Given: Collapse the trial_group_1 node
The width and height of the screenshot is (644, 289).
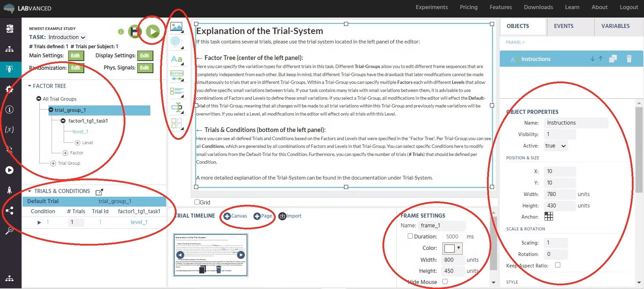Looking at the screenshot, I should [51, 110].
